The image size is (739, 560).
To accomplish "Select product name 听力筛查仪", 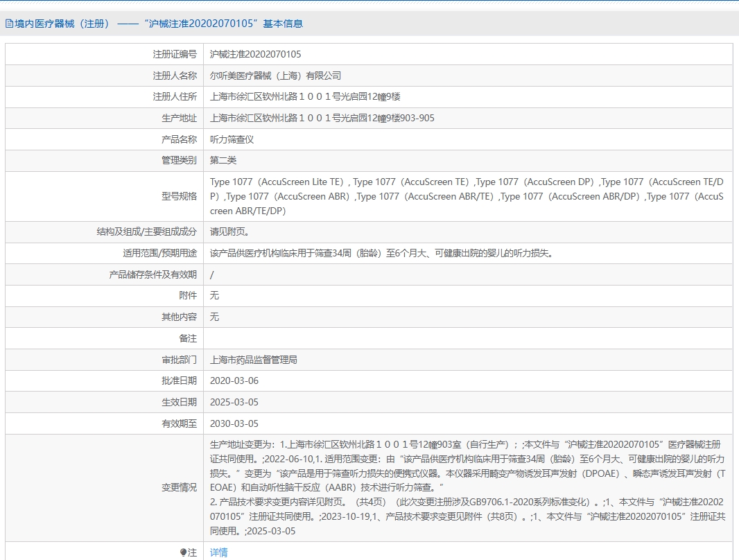I will pos(232,139).
